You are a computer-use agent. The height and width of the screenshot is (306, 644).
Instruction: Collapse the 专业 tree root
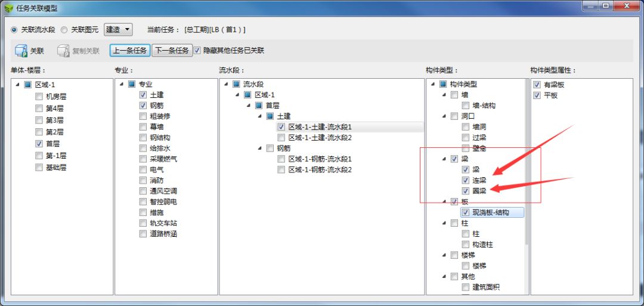pyautogui.click(x=121, y=84)
